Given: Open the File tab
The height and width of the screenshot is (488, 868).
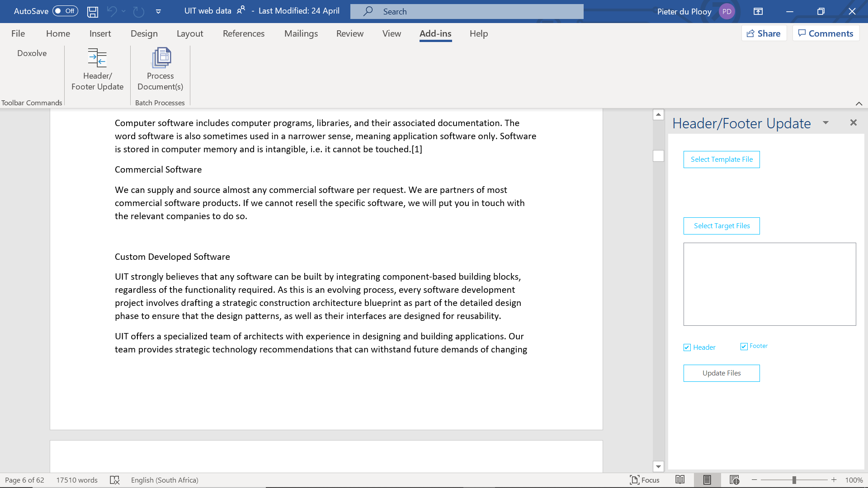Looking at the screenshot, I should pyautogui.click(x=18, y=33).
